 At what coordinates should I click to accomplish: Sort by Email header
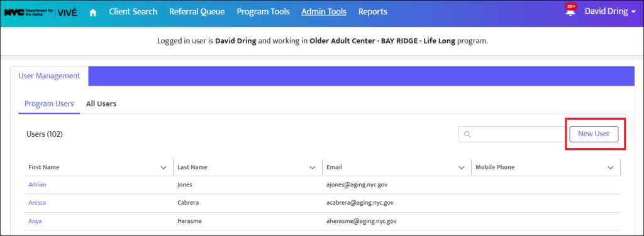tap(335, 167)
